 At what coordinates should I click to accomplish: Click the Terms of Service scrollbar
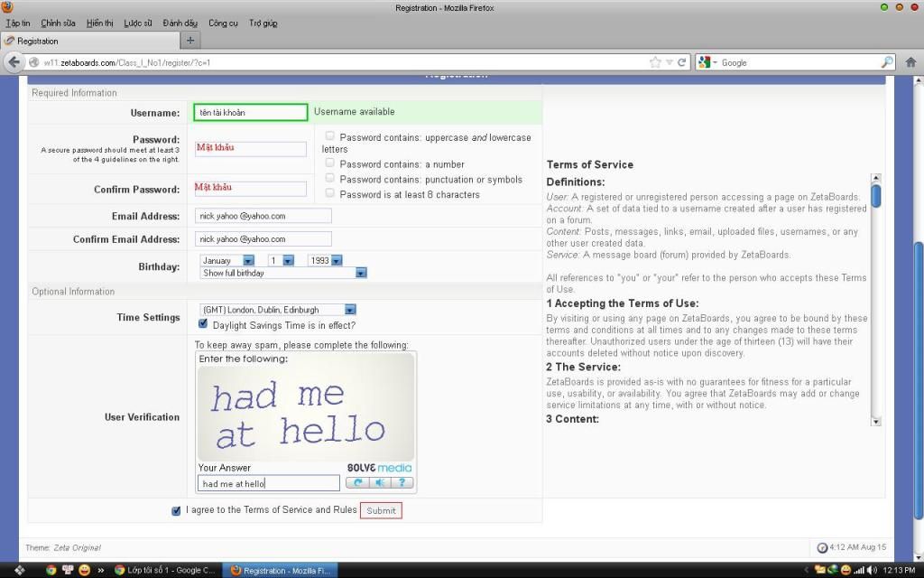tap(875, 299)
